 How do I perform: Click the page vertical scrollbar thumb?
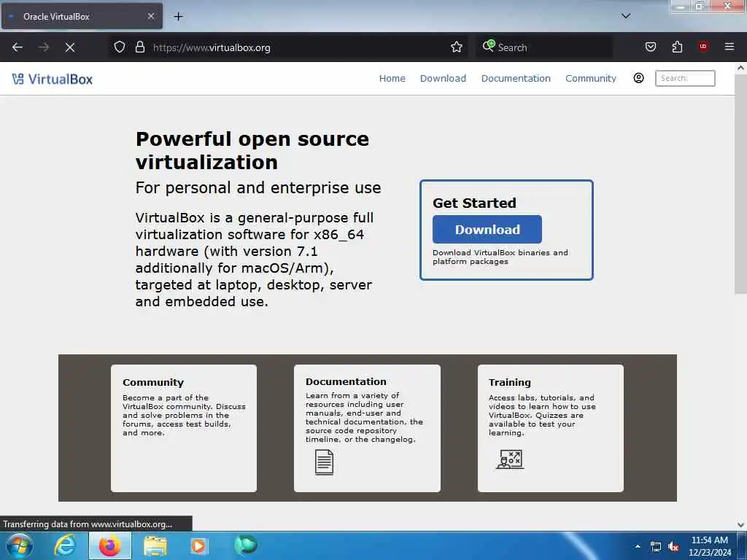pyautogui.click(x=740, y=184)
